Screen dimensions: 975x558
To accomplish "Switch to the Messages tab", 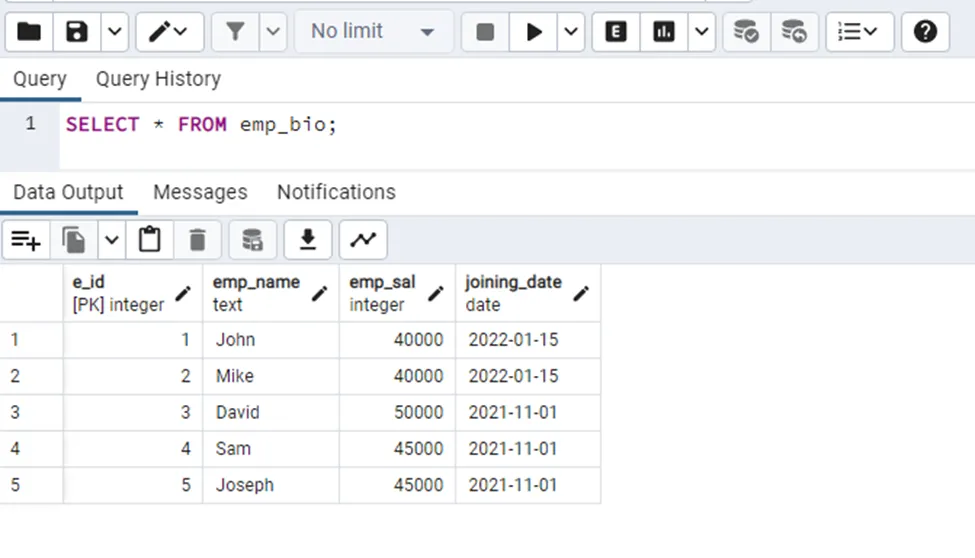I will [200, 192].
